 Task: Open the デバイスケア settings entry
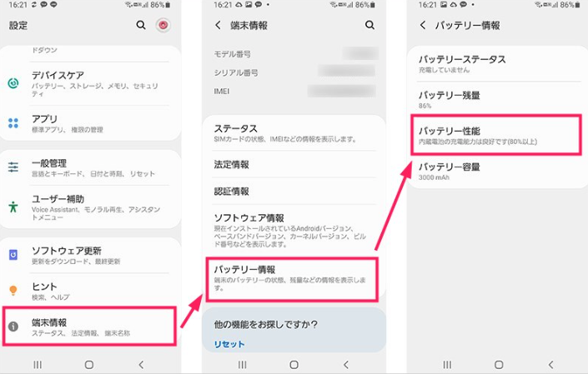(x=90, y=80)
